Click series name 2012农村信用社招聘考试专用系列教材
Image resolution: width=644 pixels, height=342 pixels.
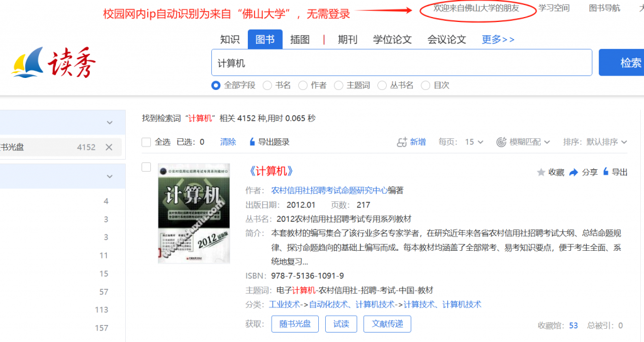344,219
